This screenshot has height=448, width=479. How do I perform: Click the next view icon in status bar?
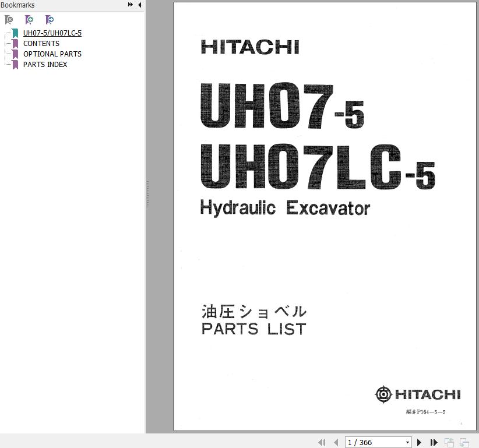pyautogui.click(x=464, y=442)
